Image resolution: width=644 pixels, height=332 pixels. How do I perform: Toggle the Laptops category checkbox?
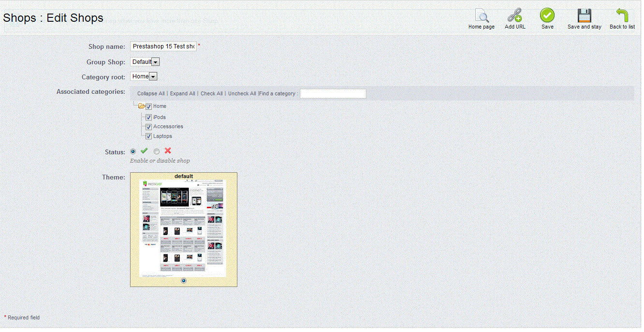pyautogui.click(x=149, y=136)
